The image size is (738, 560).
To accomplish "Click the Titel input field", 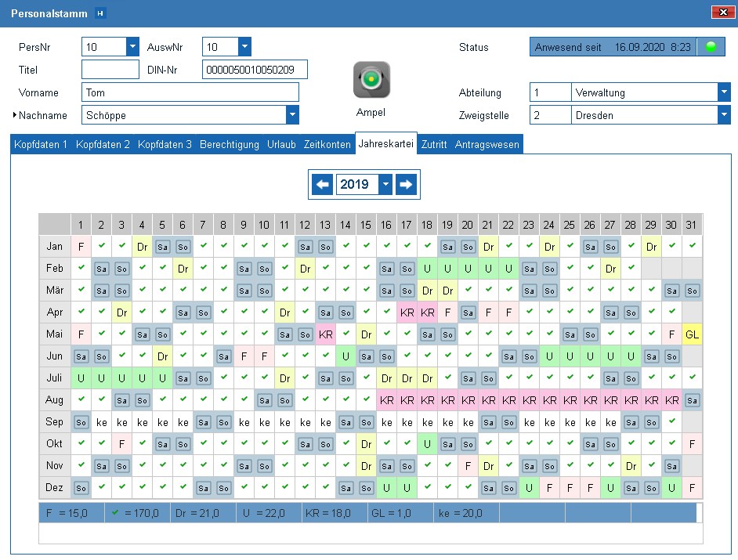I will (x=110, y=70).
